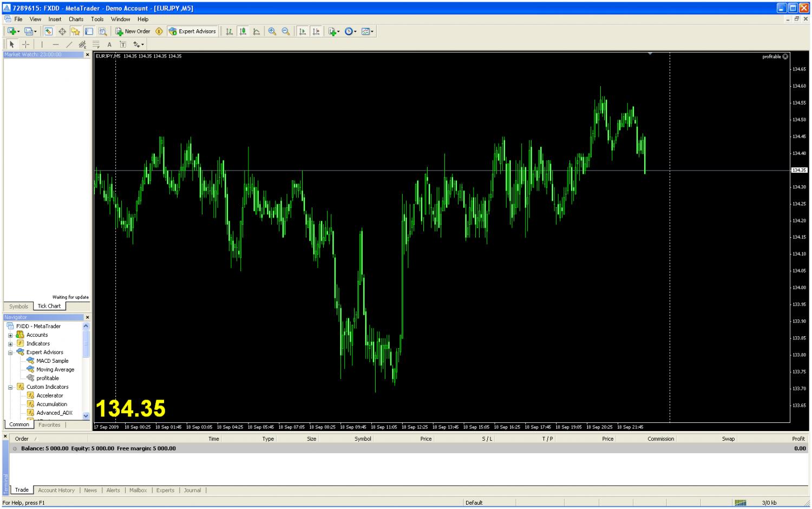Screen dimensions: 812x509
Task: Switch chart to bar chart style
Action: (x=230, y=31)
